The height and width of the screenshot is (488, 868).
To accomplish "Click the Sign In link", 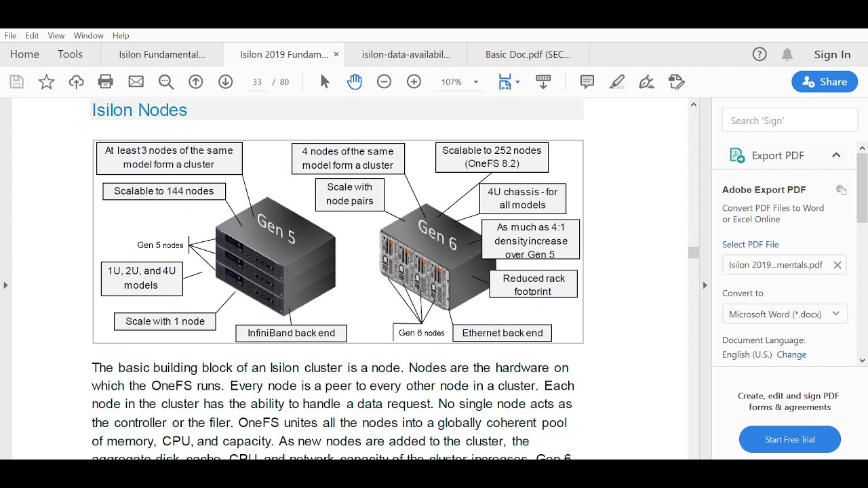I will coord(832,54).
